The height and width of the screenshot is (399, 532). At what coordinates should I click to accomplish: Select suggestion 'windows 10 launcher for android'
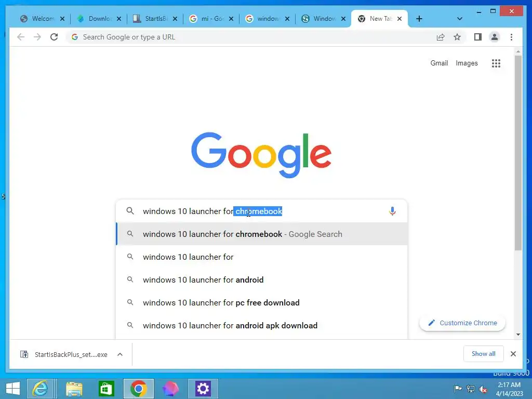click(x=262, y=280)
